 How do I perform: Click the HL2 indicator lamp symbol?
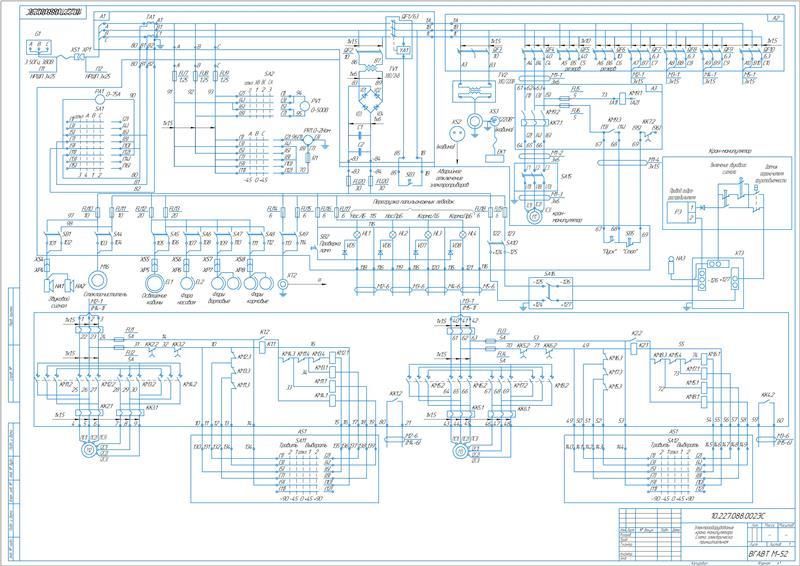tap(392, 234)
